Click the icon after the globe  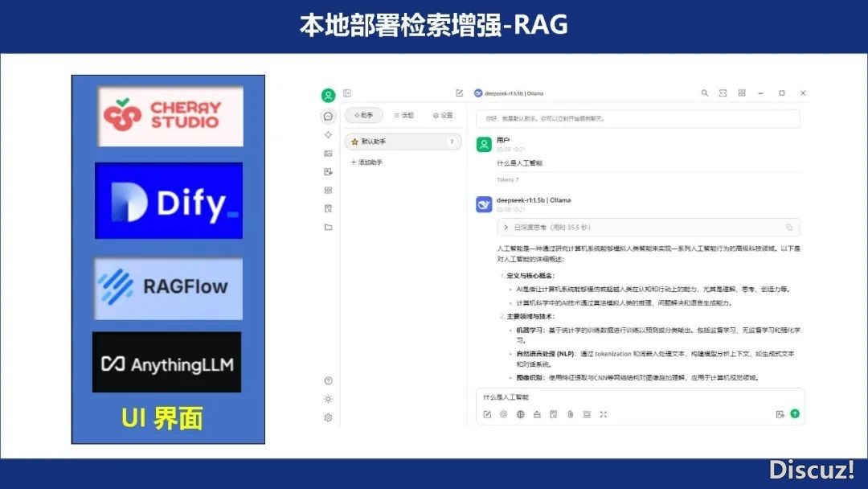tap(537, 414)
